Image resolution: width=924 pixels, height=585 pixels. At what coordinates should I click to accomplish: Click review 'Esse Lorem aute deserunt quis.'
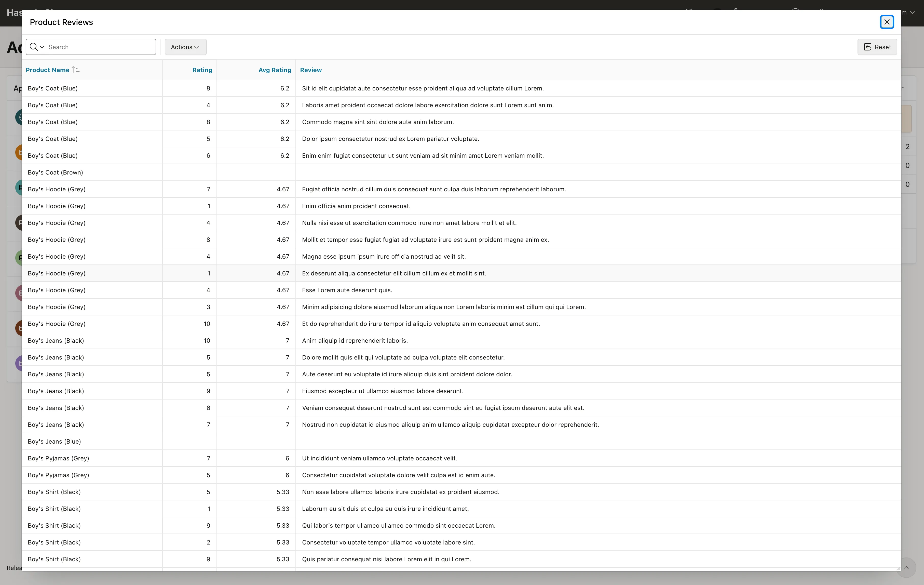pyautogui.click(x=347, y=290)
